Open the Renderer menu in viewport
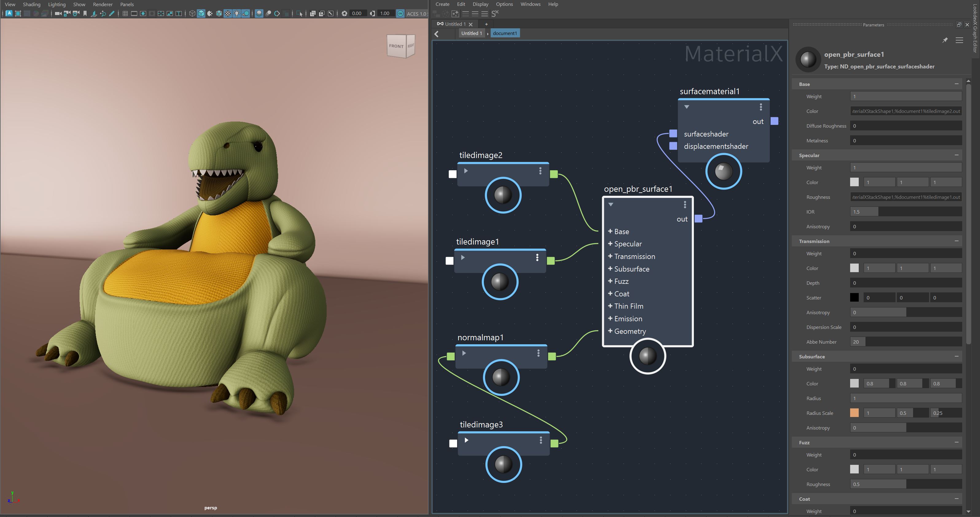980x517 pixels. [103, 5]
